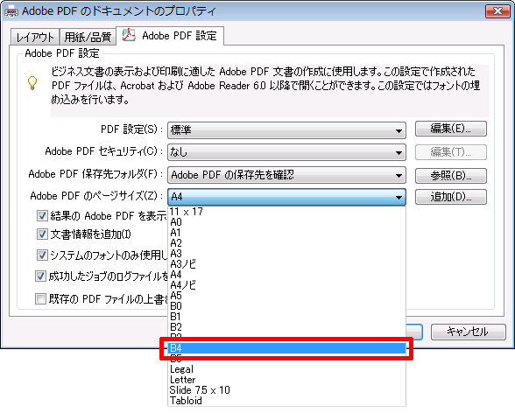Click the 編集(E)... button
This screenshot has width=515, height=420.
450,129
